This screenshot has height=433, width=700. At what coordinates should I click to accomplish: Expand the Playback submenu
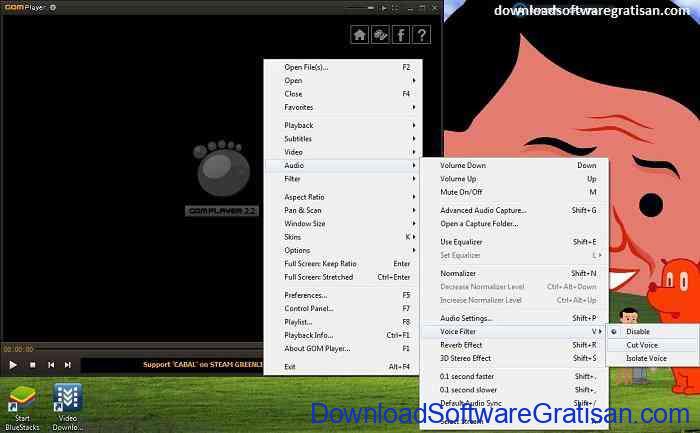coord(342,125)
